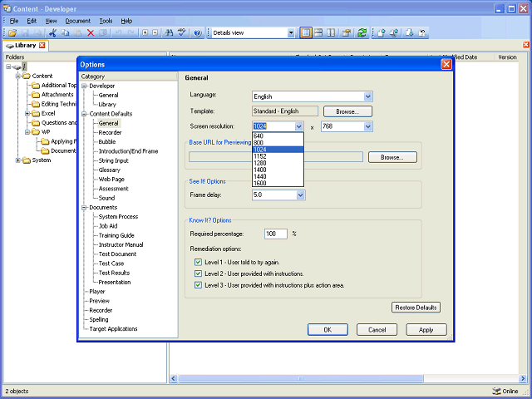Screen dimensions: 532x399
Task: Collapse the Content Defaults category node
Action: coord(85,114)
